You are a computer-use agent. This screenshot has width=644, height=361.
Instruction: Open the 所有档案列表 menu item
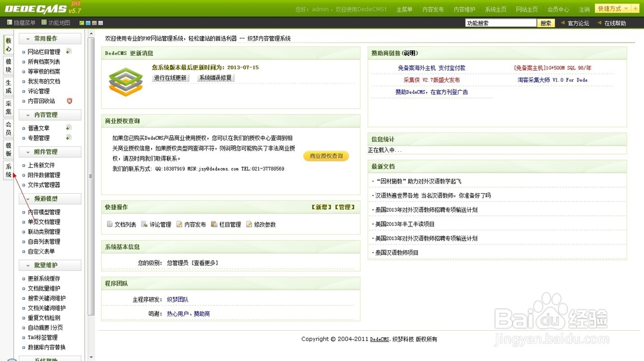click(44, 62)
